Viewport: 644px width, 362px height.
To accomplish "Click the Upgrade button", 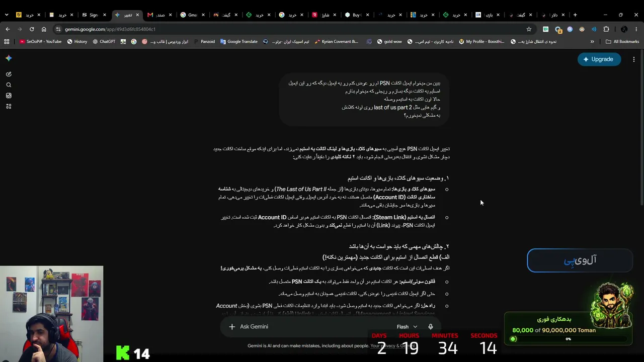I will point(599,59).
